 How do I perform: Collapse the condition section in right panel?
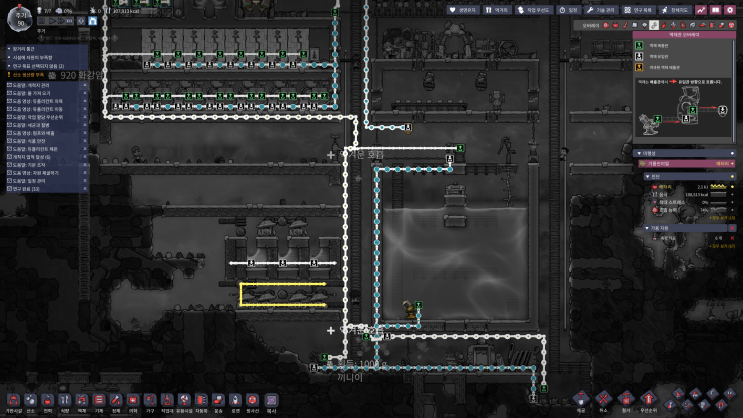coord(647,176)
